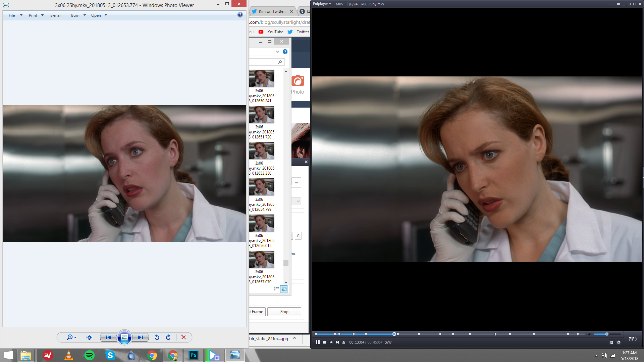Pause playback in PotPlayer
This screenshot has height=362, width=644.
tap(318, 342)
